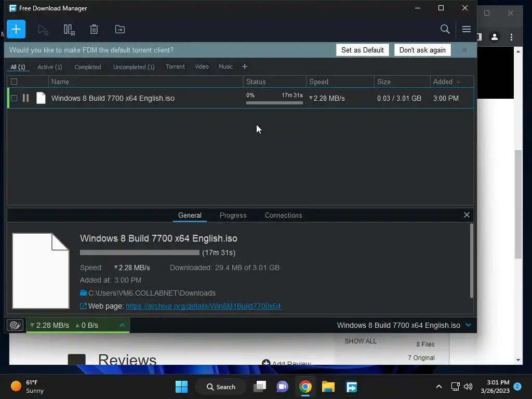This screenshot has width=532, height=399.
Task: Sort by the Name column header
Action: (x=146, y=82)
